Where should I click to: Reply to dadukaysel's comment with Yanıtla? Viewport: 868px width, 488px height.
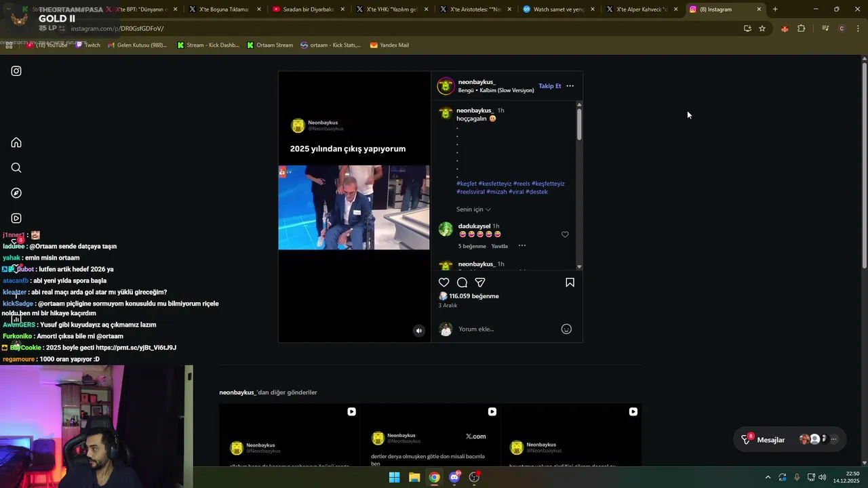click(x=500, y=246)
